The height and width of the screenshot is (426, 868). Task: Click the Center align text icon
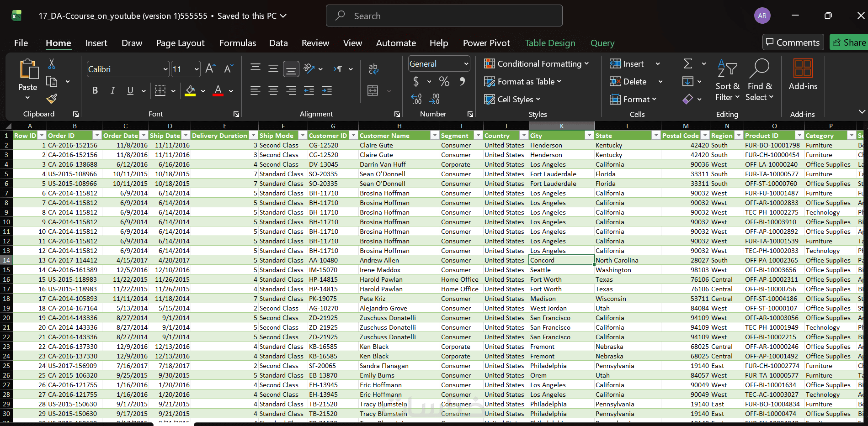[273, 90]
